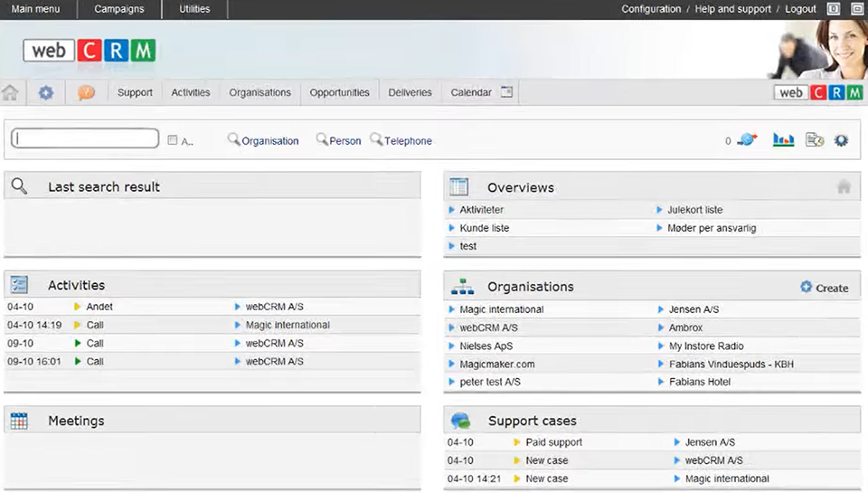The height and width of the screenshot is (493, 868).
Task: Click the create gear icon in Organisations
Action: (806, 287)
